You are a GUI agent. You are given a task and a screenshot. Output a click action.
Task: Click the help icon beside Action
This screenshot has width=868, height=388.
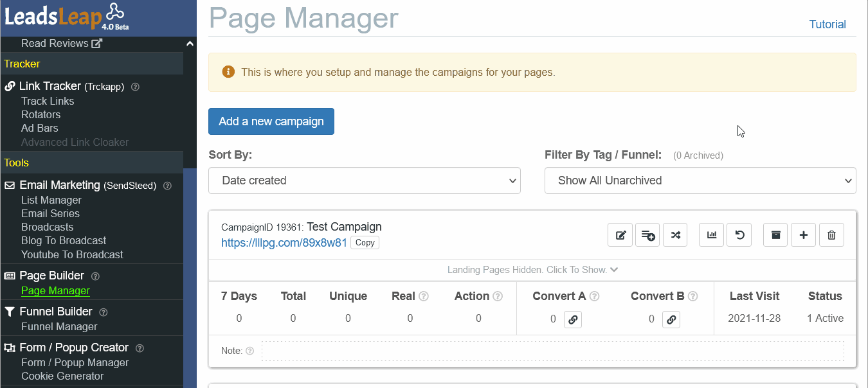coord(498,297)
